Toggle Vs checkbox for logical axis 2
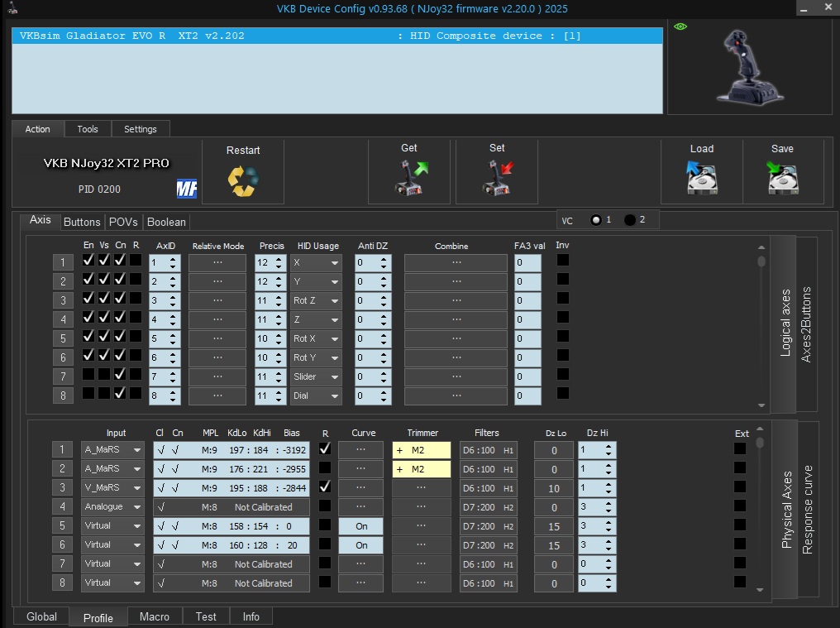This screenshot has height=628, width=840. [x=104, y=279]
